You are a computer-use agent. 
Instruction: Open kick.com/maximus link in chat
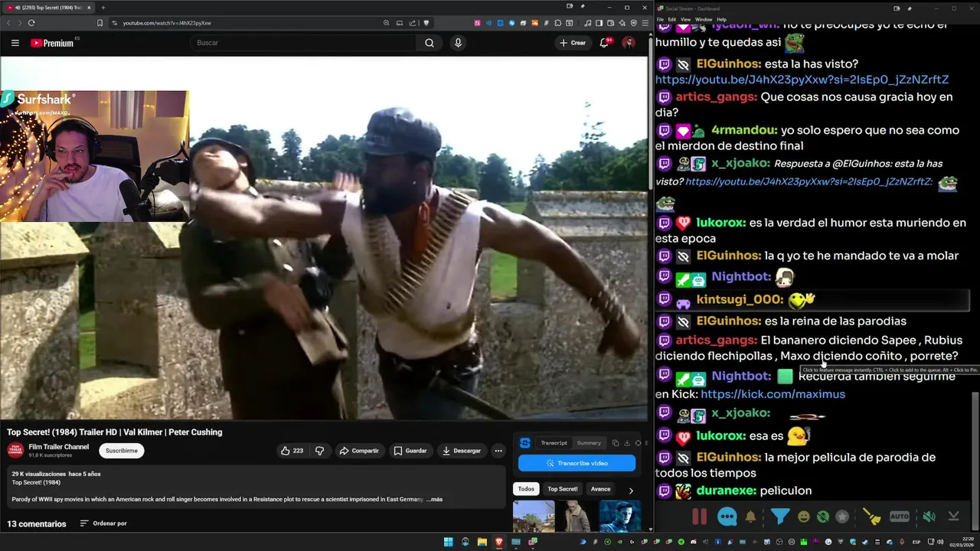[773, 394]
